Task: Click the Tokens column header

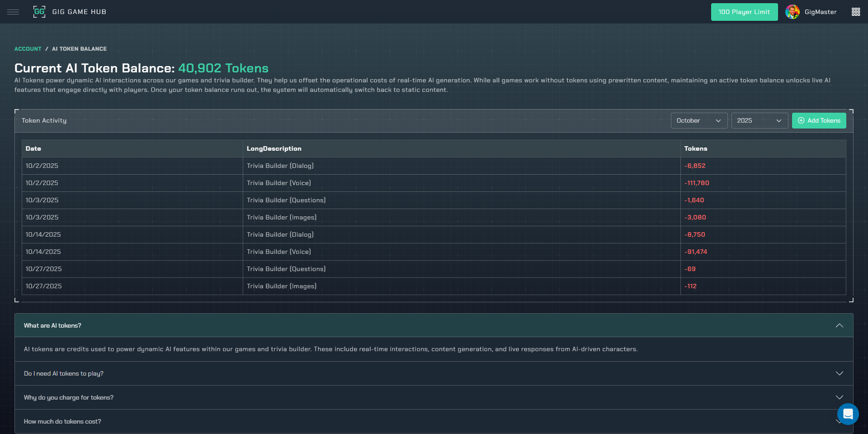Action: coord(695,148)
